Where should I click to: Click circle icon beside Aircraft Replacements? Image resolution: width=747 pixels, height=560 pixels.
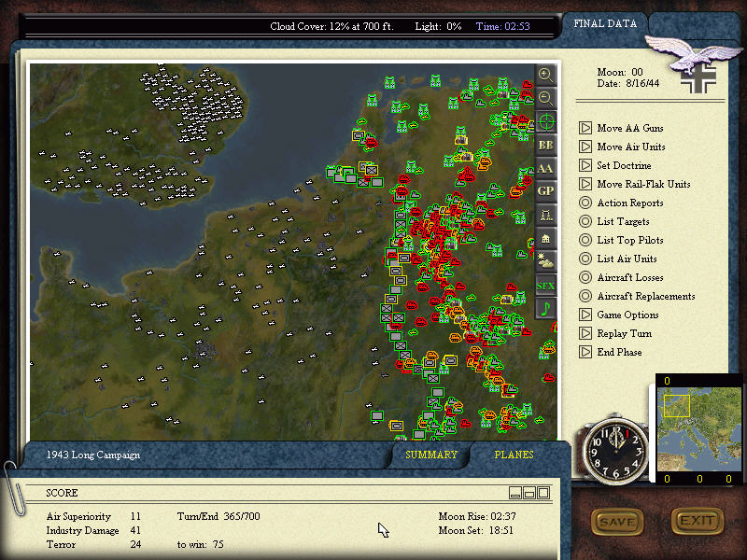click(585, 296)
